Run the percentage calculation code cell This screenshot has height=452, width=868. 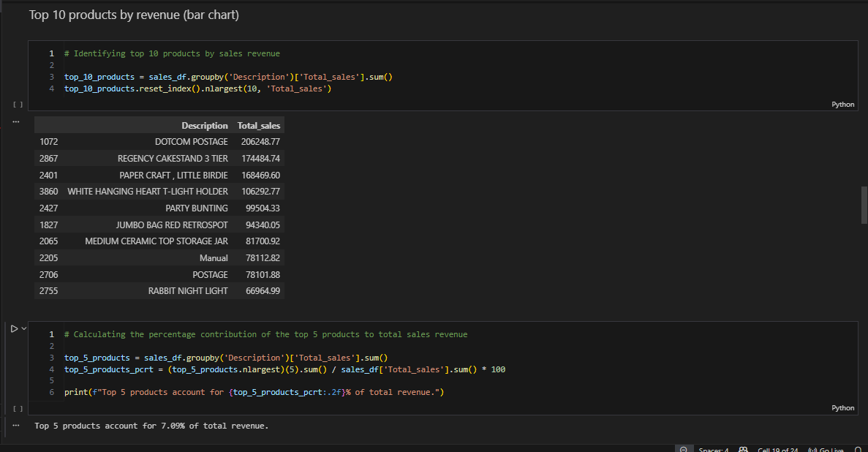(x=13, y=328)
